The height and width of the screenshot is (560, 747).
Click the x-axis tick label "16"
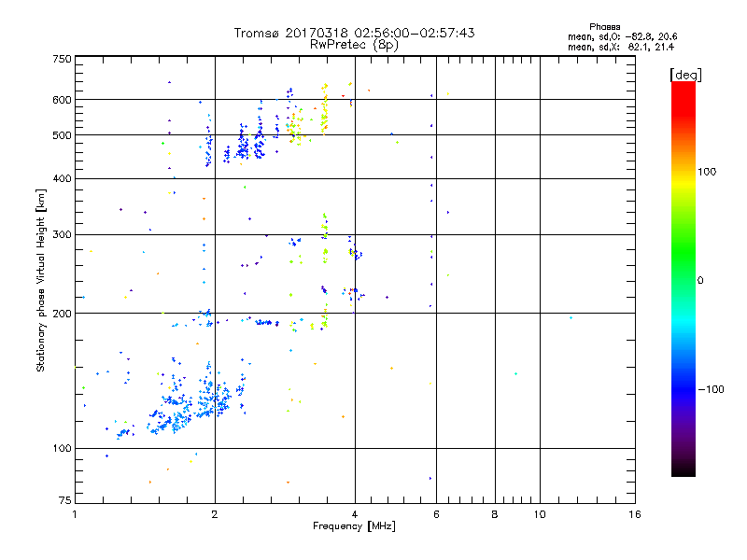[635, 514]
